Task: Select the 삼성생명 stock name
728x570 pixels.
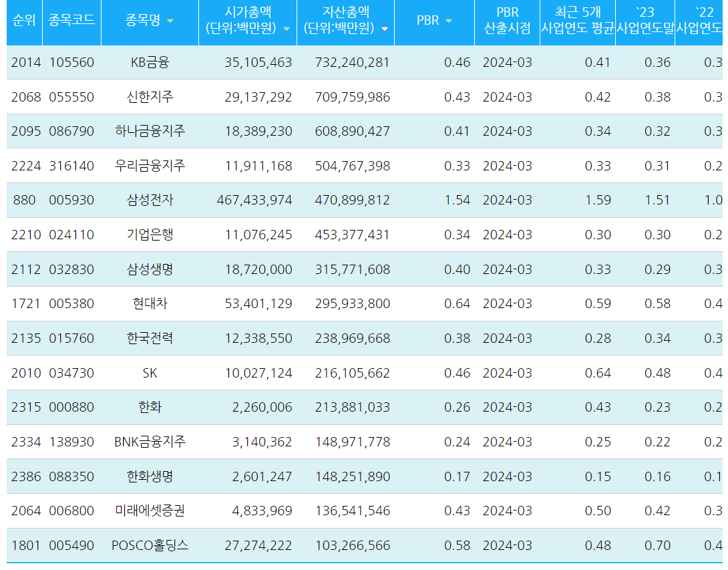Action: click(x=150, y=269)
